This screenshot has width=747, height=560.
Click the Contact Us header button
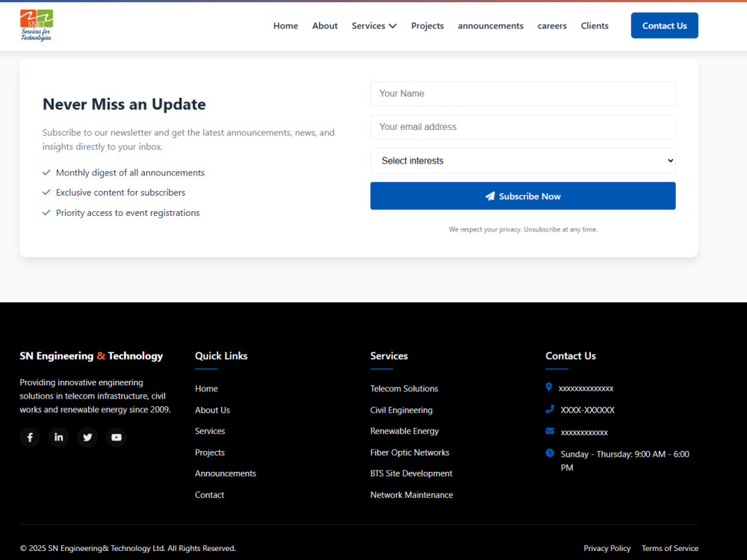coord(665,25)
